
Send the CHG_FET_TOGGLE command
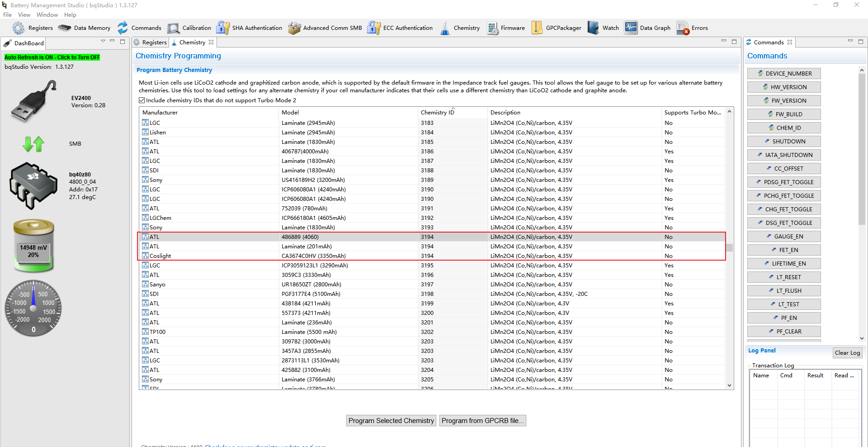[x=784, y=209]
